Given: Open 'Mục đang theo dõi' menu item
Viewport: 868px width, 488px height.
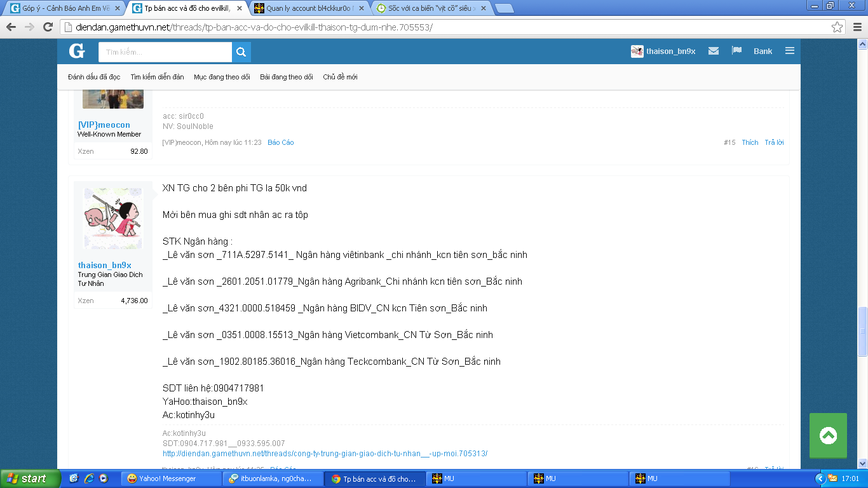Looking at the screenshot, I should tap(222, 77).
